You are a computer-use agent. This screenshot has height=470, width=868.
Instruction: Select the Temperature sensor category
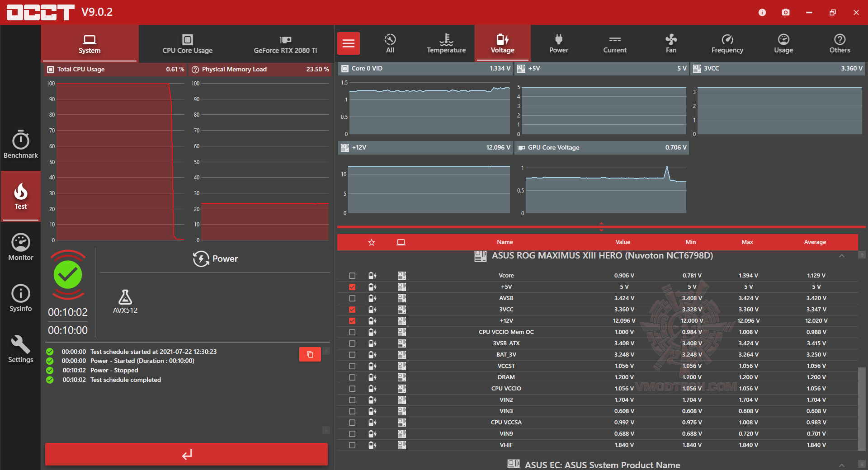(446, 43)
